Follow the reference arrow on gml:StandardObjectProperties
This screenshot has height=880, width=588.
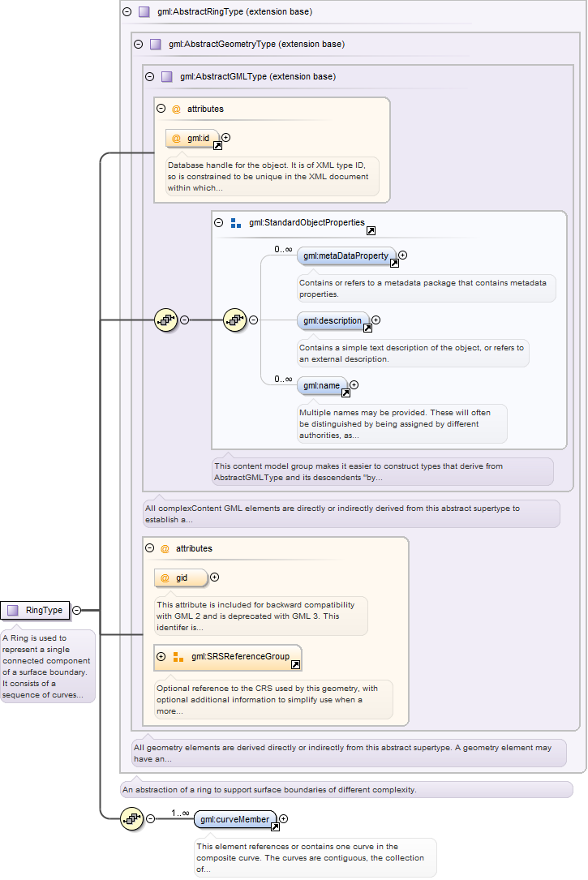(x=371, y=230)
